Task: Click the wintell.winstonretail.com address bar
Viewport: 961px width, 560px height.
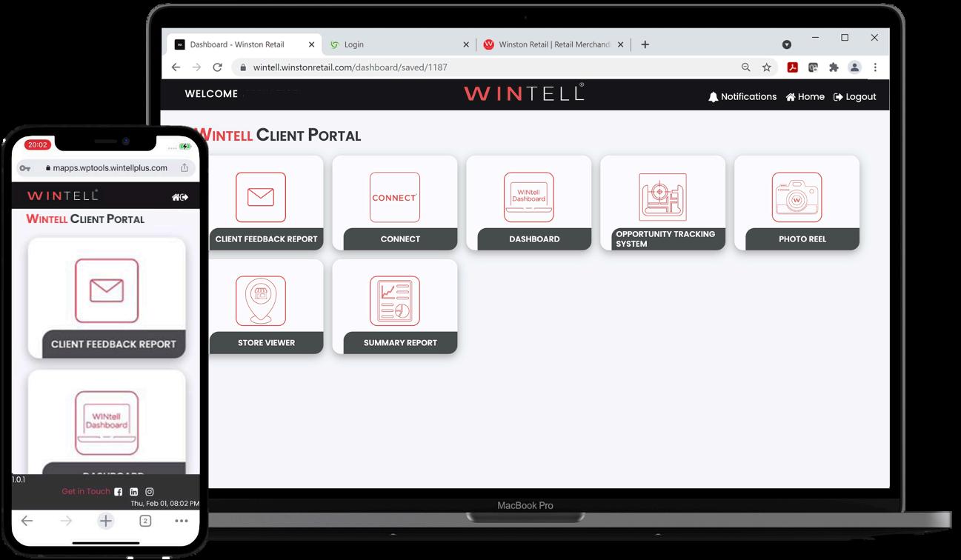Action: (505, 67)
